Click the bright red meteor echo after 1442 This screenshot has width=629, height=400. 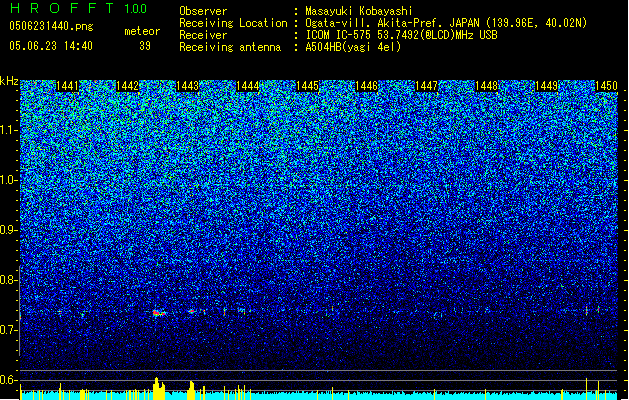tap(159, 313)
